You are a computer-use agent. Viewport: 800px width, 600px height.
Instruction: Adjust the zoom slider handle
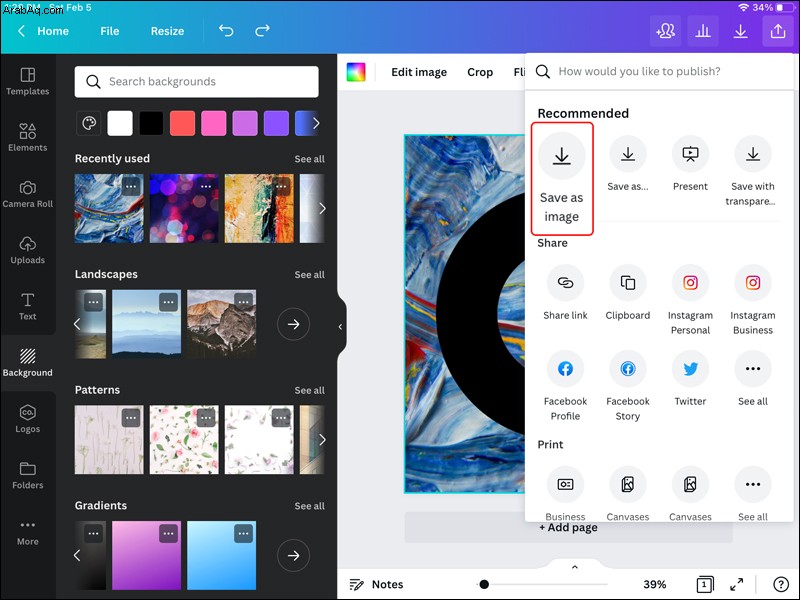(484, 584)
